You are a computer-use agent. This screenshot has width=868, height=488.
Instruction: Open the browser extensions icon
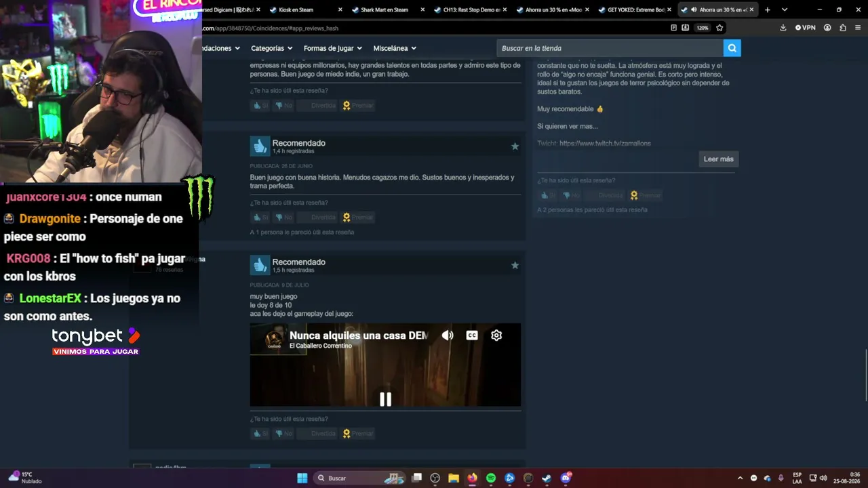[x=843, y=28]
